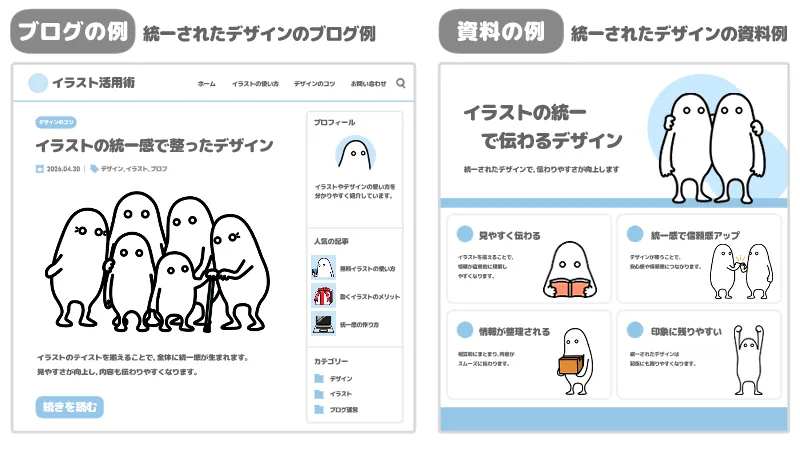Open the gift box thumbnail article
Image resolution: width=800 pixels, height=450 pixels.
tap(323, 296)
